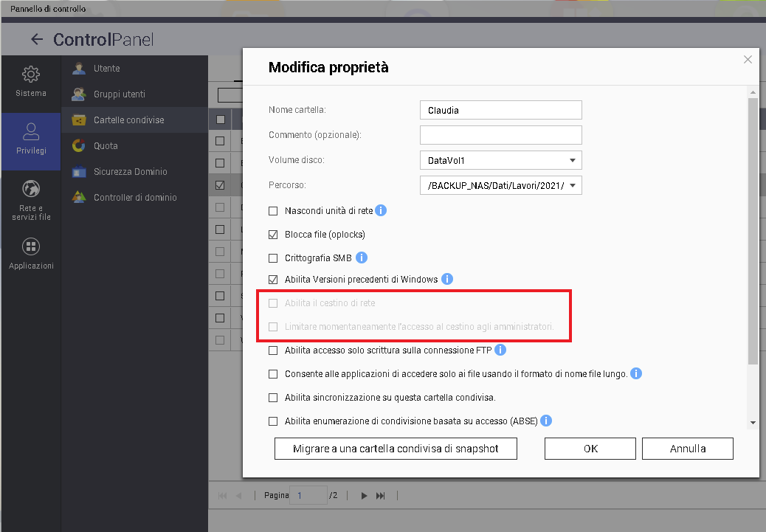Click the back arrow beside ControlPanel
Viewport: 766px width, 532px height.
37,40
